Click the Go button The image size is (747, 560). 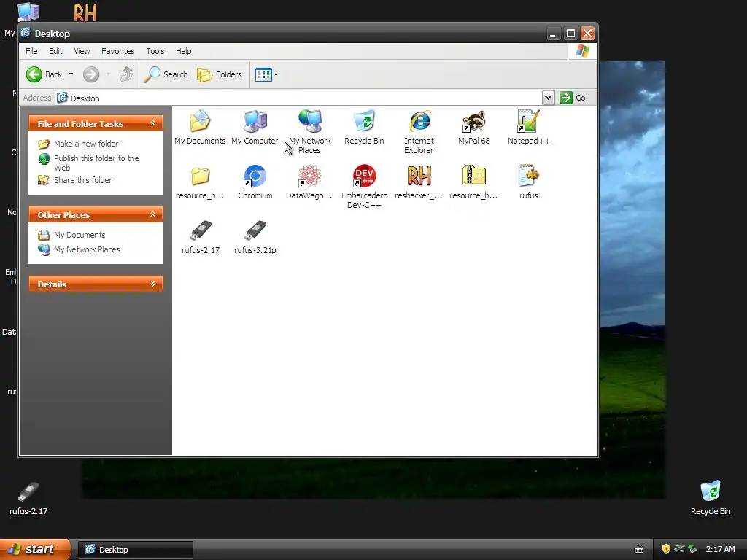pos(573,98)
